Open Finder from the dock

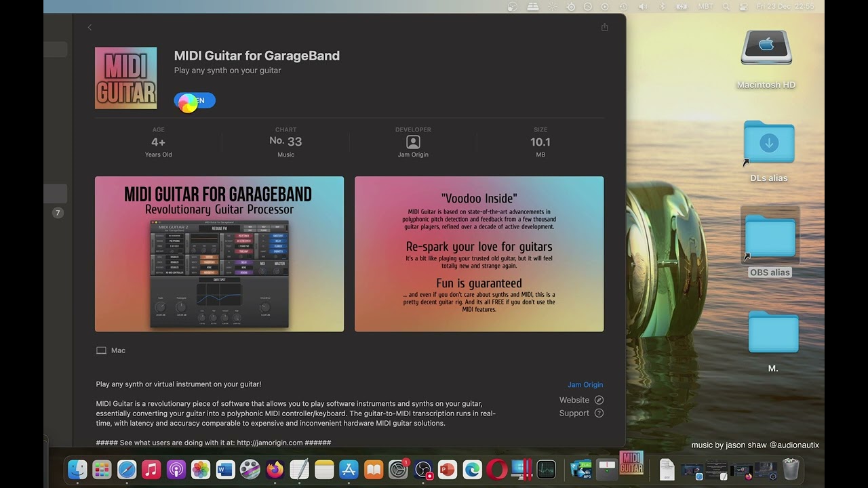coord(77,469)
